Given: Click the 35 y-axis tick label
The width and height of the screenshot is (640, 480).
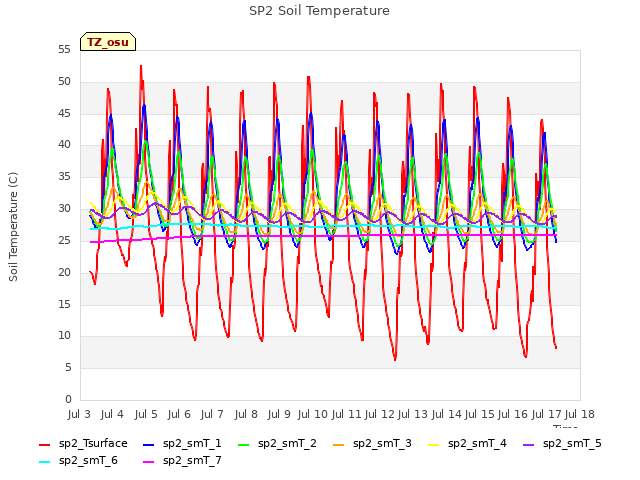Looking at the screenshot, I should pos(64,177).
